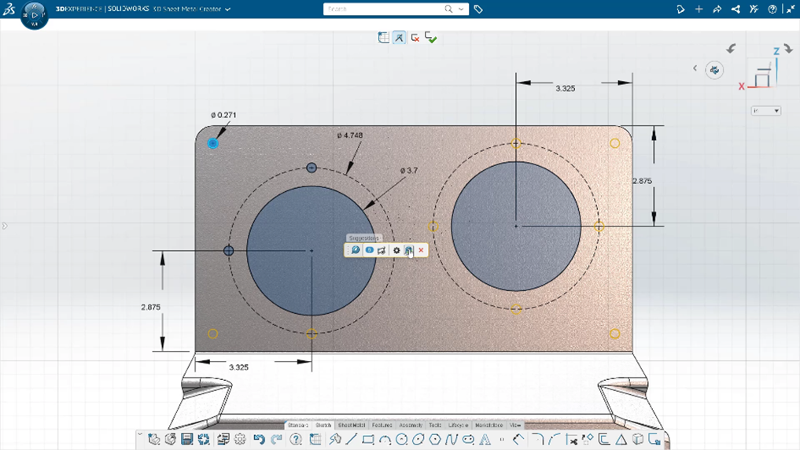800x450 pixels.
Task: Click the Redo arrow in bottom toolbar
Action: pyautogui.click(x=275, y=439)
